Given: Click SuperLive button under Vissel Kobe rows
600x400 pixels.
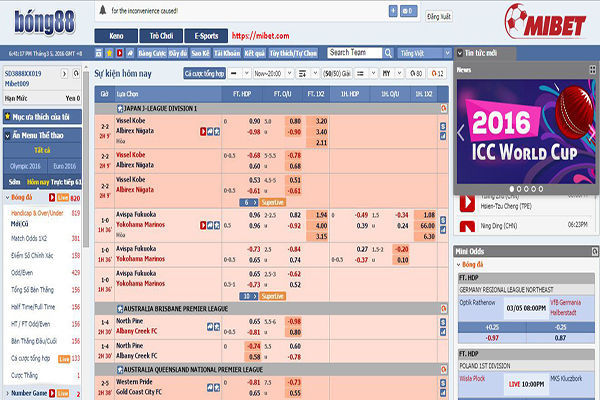Looking at the screenshot, I should 273,202.
